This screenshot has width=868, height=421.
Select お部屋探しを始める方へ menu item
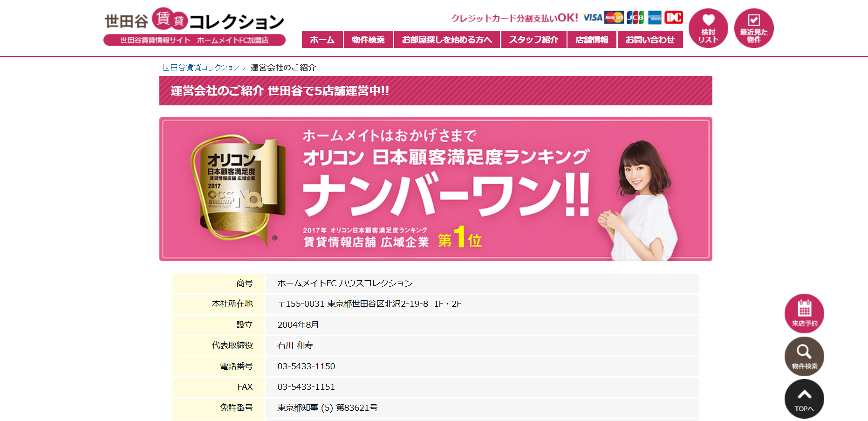(447, 40)
